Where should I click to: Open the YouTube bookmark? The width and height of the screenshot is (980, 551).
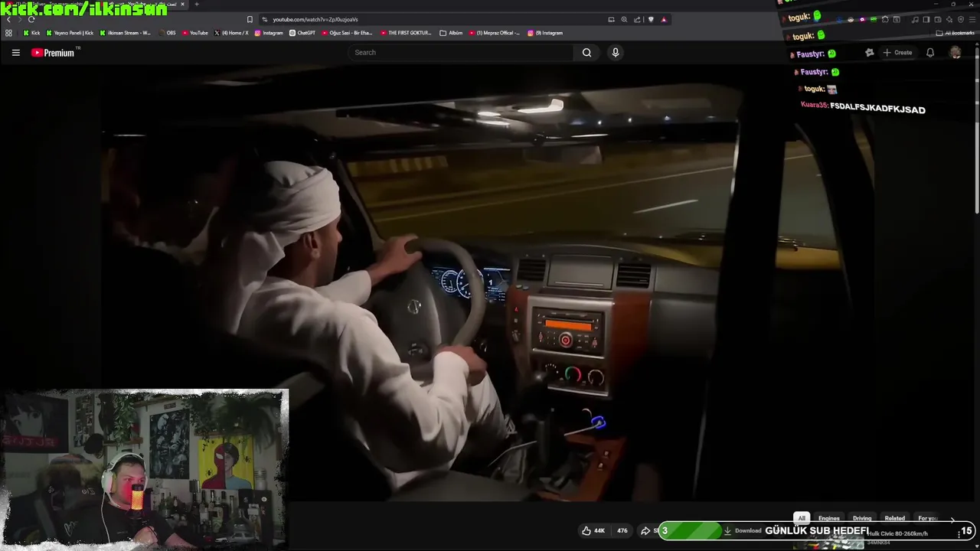coord(195,33)
